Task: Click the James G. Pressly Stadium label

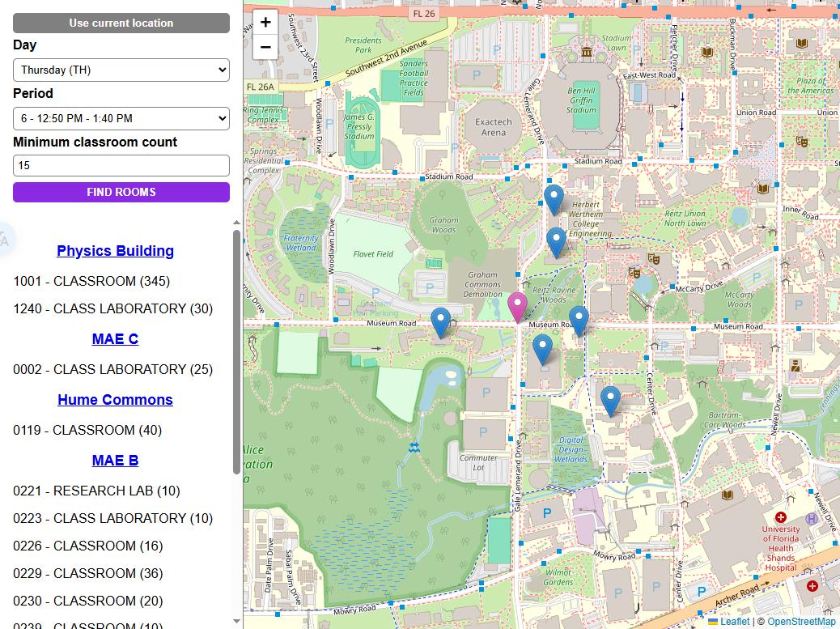Action: click(359, 126)
